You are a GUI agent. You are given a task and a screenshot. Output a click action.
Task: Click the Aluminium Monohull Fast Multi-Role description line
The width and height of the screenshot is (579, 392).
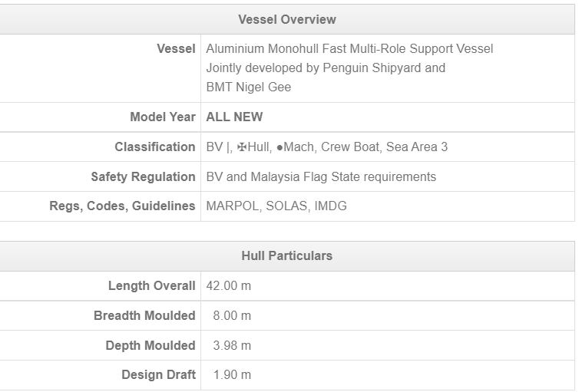tap(349, 48)
